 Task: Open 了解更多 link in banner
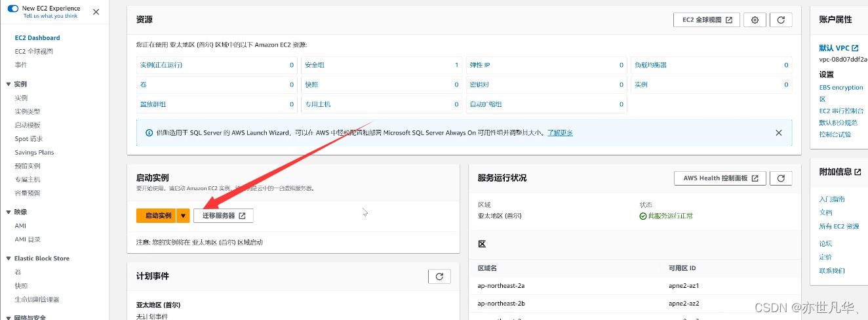(x=560, y=133)
